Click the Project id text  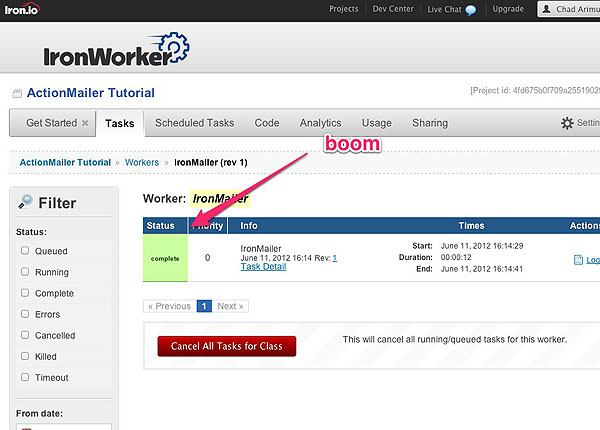[x=535, y=90]
